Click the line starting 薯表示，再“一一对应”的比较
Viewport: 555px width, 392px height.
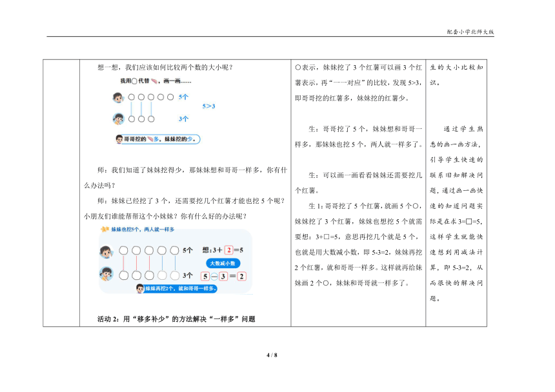coord(359,83)
